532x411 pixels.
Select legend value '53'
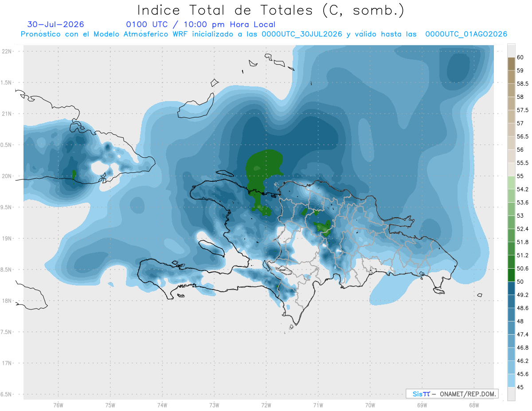(520, 216)
